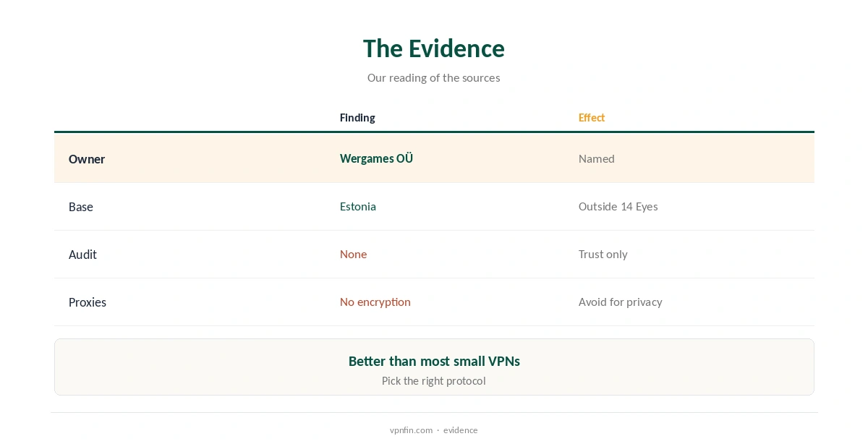Click the 'Named' effect cell

coord(597,158)
